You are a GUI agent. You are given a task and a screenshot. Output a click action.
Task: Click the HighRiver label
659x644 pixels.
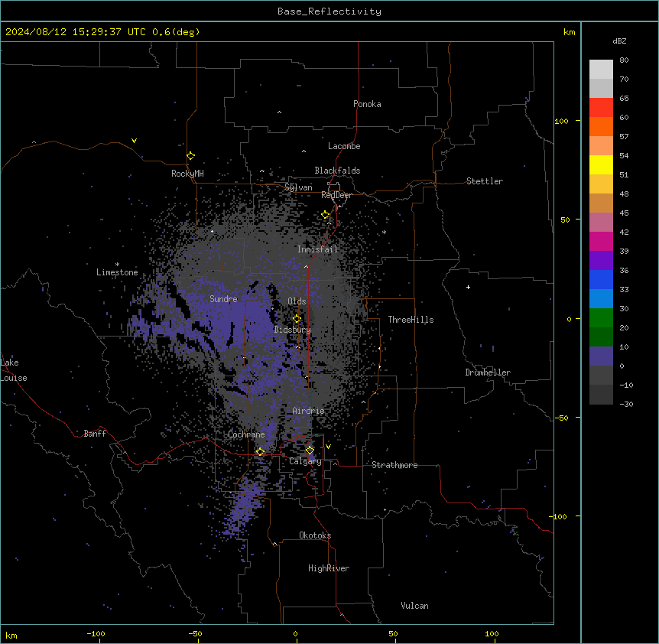click(329, 569)
